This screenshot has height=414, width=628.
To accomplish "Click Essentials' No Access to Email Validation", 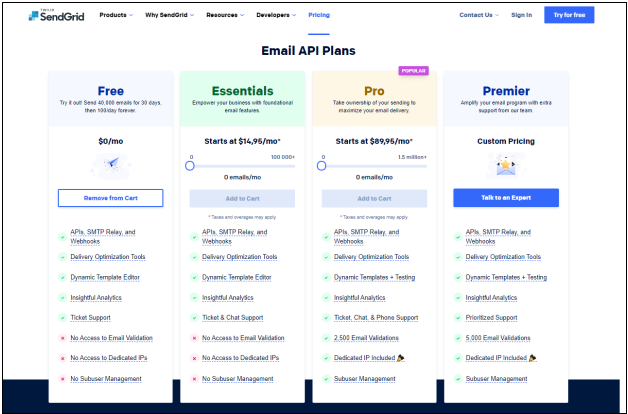I will tap(243, 338).
